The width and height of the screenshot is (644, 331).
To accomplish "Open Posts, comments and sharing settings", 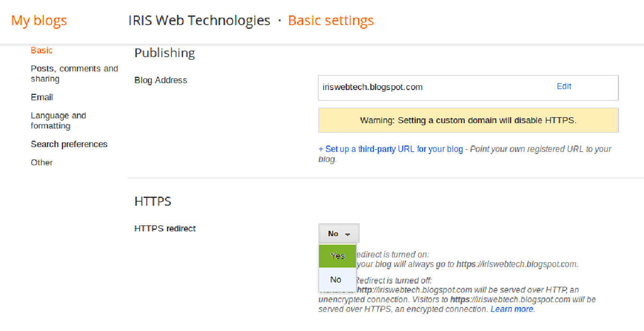I will click(x=75, y=73).
